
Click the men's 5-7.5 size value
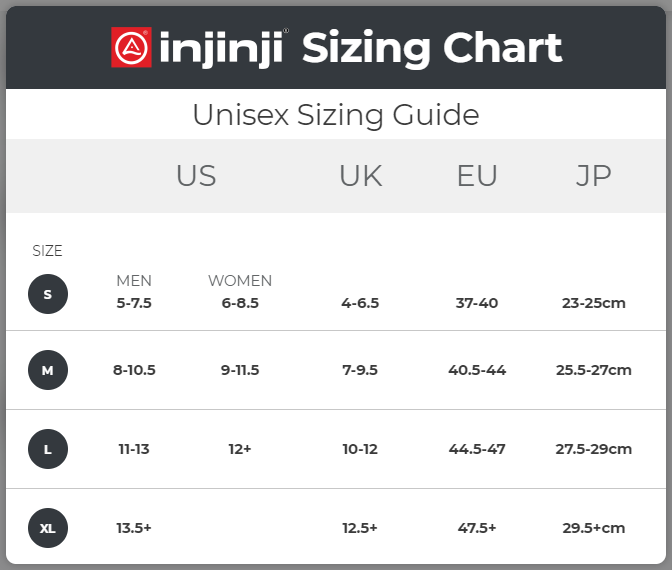(x=134, y=302)
